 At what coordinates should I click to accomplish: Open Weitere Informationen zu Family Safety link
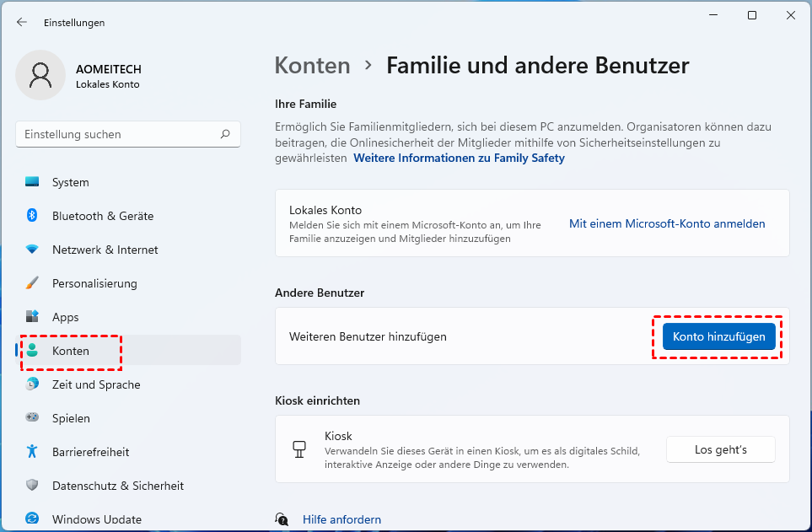[459, 158]
